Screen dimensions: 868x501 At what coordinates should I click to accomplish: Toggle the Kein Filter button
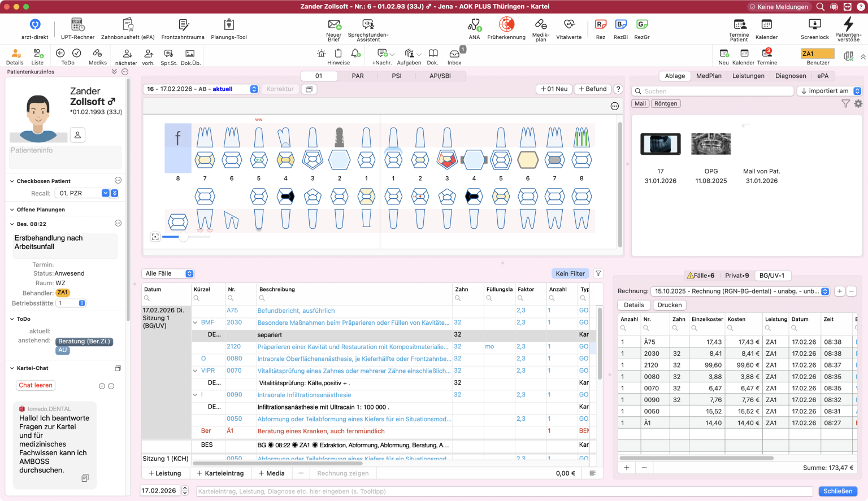[570, 273]
